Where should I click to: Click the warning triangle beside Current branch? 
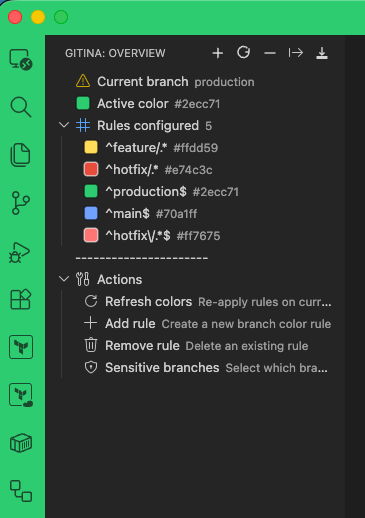click(x=83, y=81)
